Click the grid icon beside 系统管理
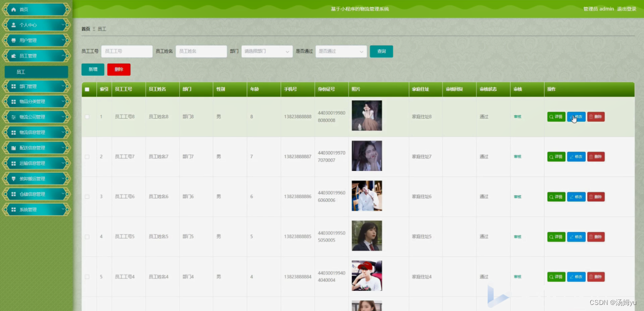This screenshot has height=311, width=644. tap(14, 210)
